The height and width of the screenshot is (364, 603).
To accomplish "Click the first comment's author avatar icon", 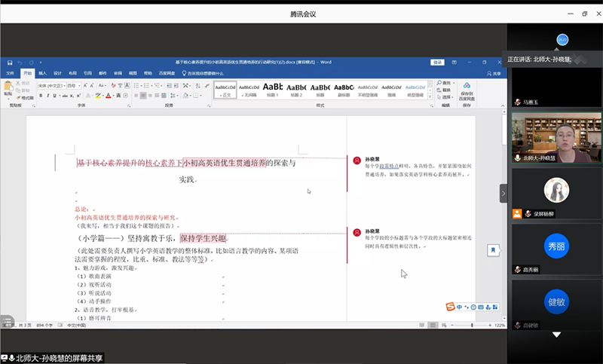I will point(357,160).
